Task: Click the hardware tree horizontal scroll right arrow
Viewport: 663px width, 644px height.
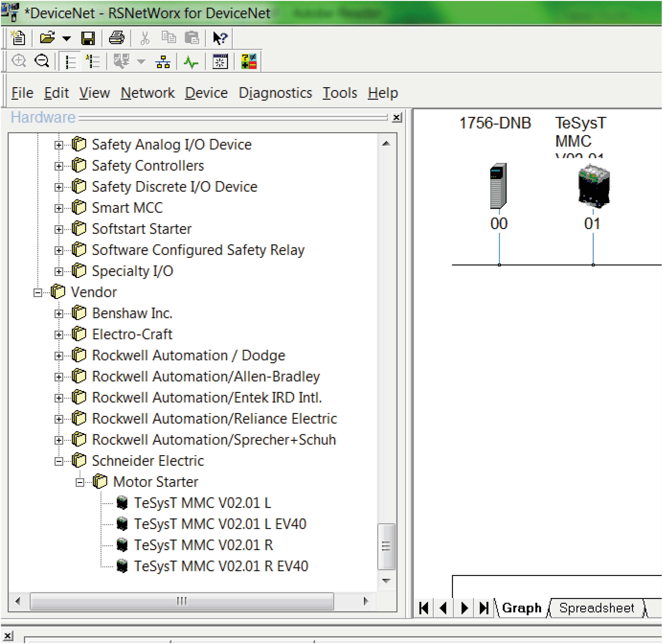Action: [x=366, y=602]
